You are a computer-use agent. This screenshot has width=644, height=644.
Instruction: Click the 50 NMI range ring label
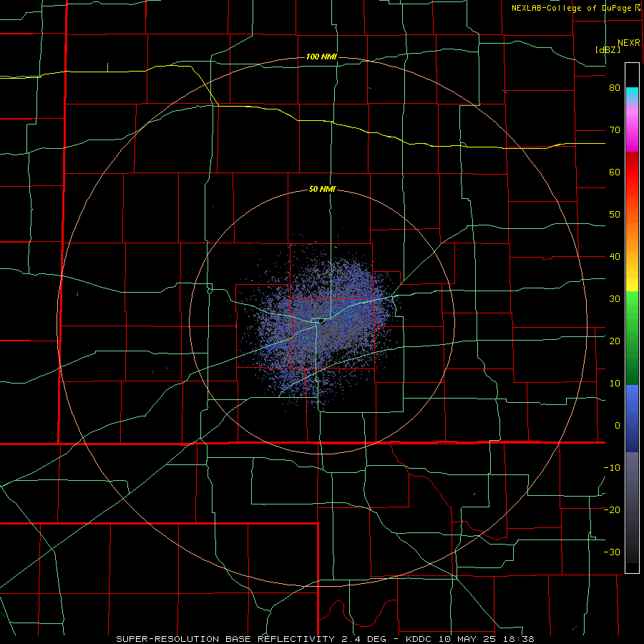coord(322,190)
